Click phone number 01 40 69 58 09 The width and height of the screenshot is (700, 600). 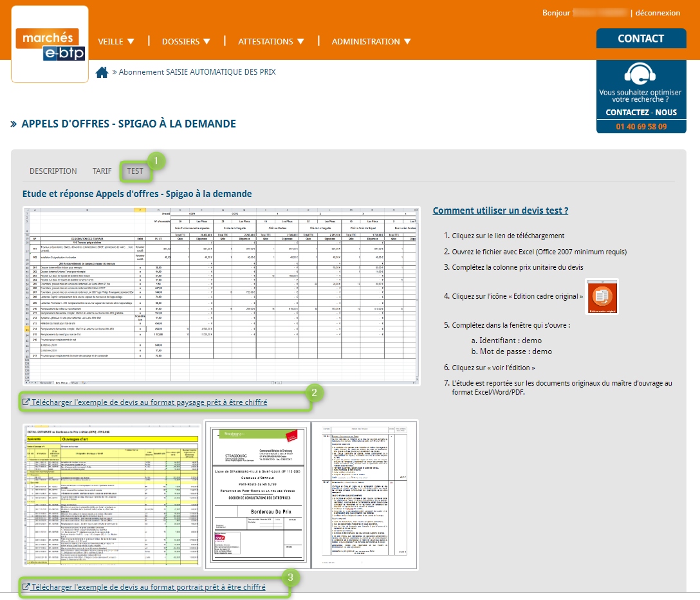coord(641,126)
